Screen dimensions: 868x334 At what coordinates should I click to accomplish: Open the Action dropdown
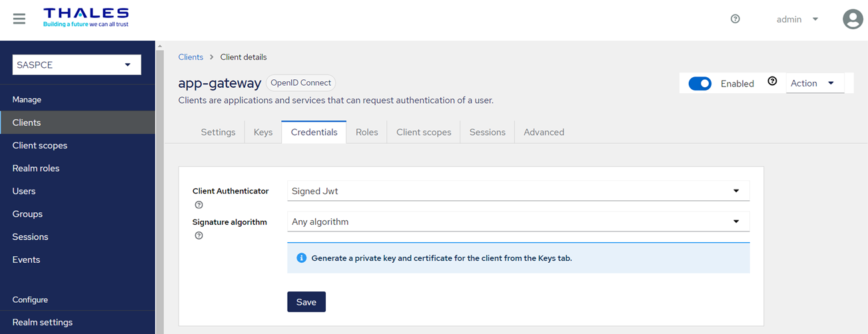[814, 83]
